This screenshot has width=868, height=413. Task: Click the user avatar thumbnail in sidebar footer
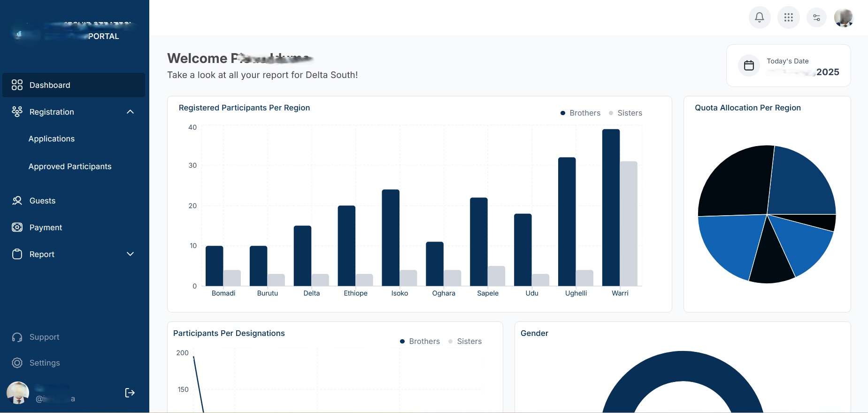coord(18,393)
